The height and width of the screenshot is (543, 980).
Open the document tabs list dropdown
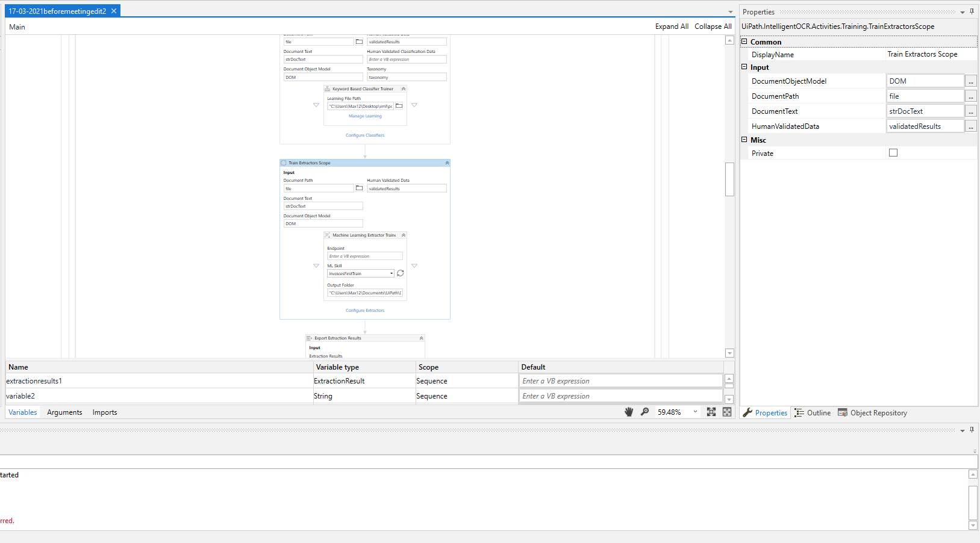coord(731,11)
